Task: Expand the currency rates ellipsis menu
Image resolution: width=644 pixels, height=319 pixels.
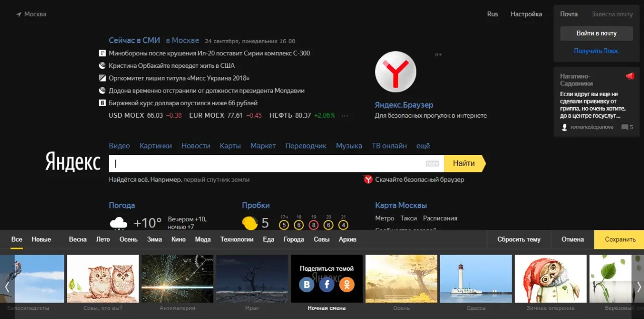Action: tap(345, 116)
